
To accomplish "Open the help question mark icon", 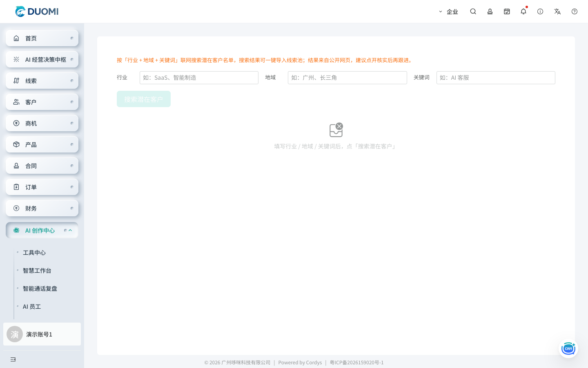I will [x=575, y=11].
